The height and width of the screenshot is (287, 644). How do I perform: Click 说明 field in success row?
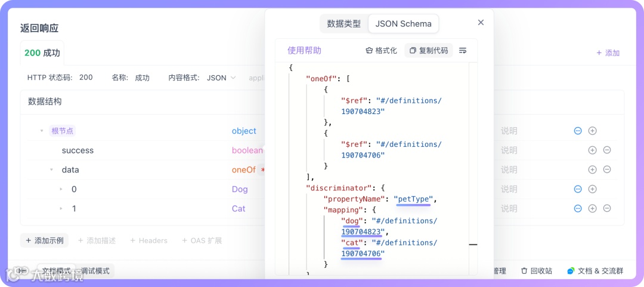point(509,150)
